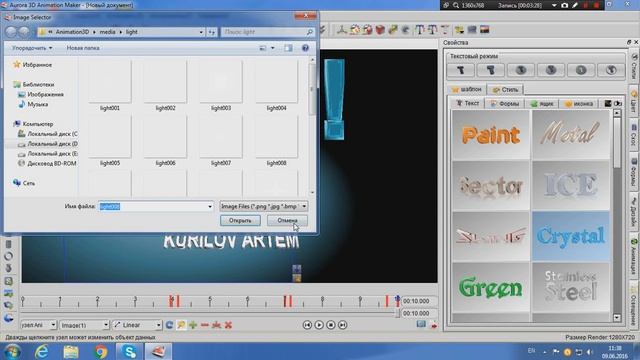
Task: Select Библиотеки in navigation pane
Action: pyautogui.click(x=38, y=84)
